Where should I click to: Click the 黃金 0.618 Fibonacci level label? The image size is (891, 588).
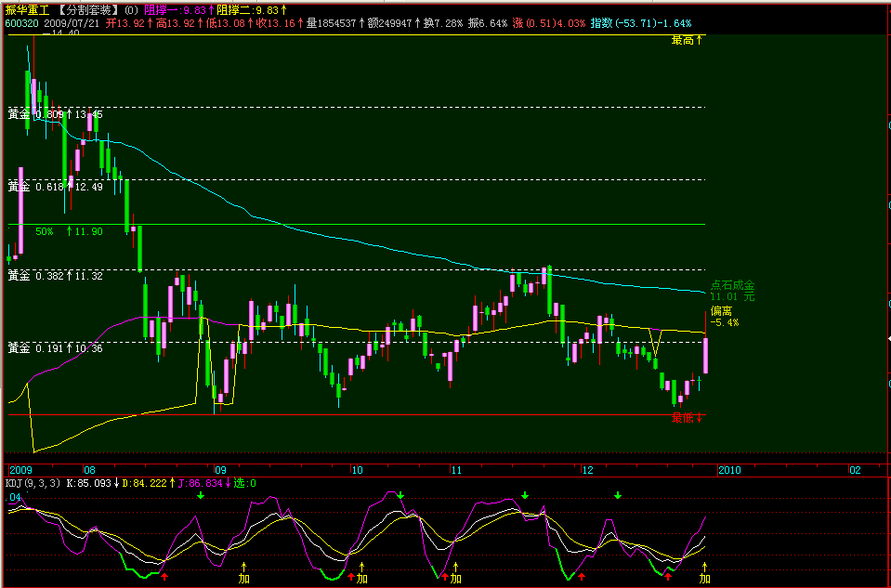(55, 187)
